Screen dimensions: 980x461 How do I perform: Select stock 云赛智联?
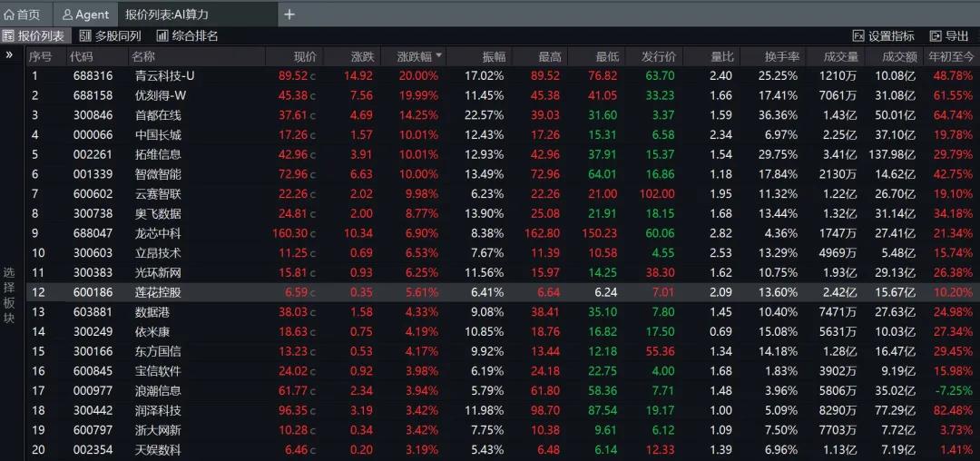(158, 194)
